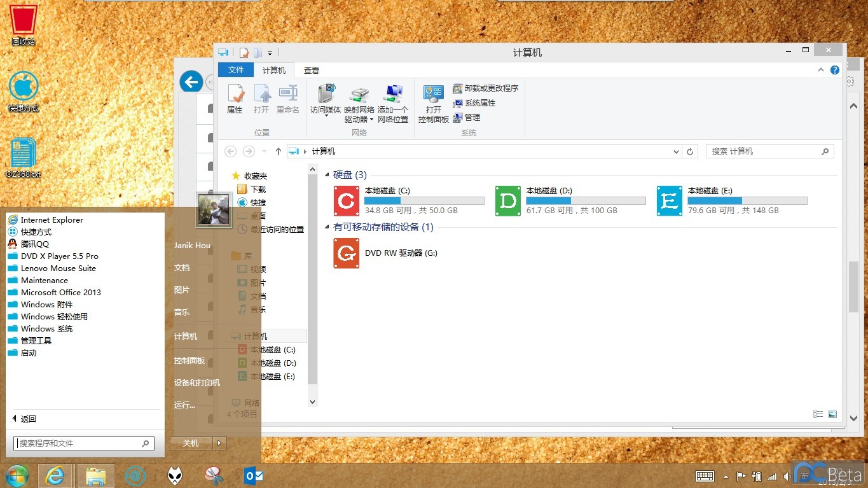The image size is (868, 488).
Task: Open 文件 ribbon tab
Action: click(x=236, y=70)
